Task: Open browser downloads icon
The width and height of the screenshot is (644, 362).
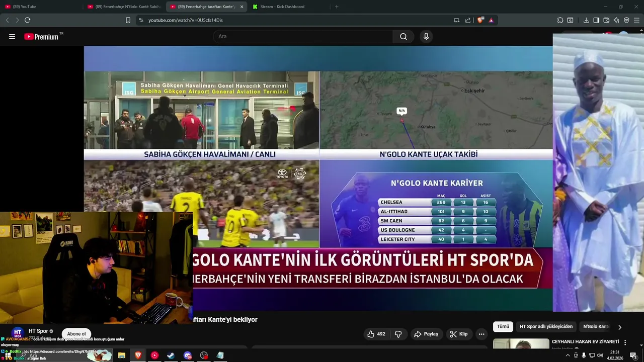Action: pos(586,20)
